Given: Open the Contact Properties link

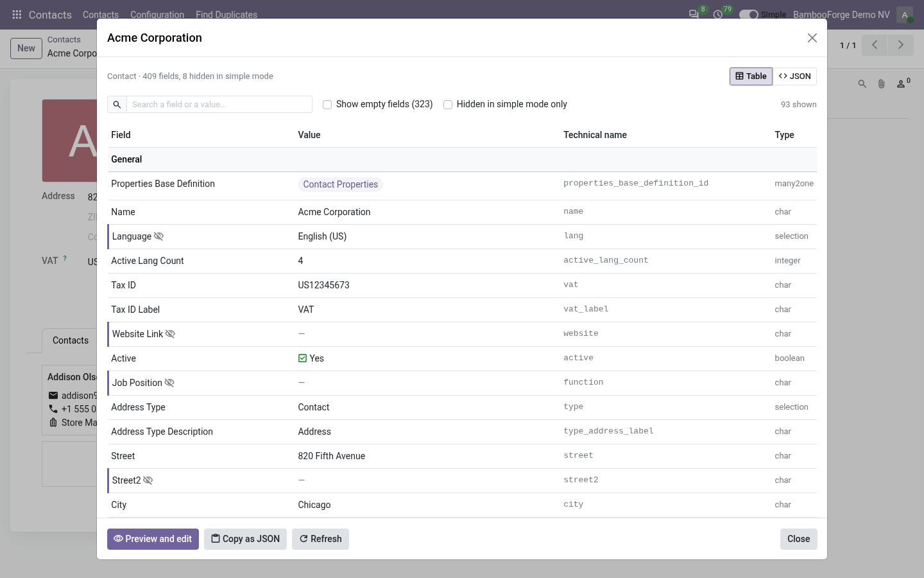Looking at the screenshot, I should (x=340, y=184).
